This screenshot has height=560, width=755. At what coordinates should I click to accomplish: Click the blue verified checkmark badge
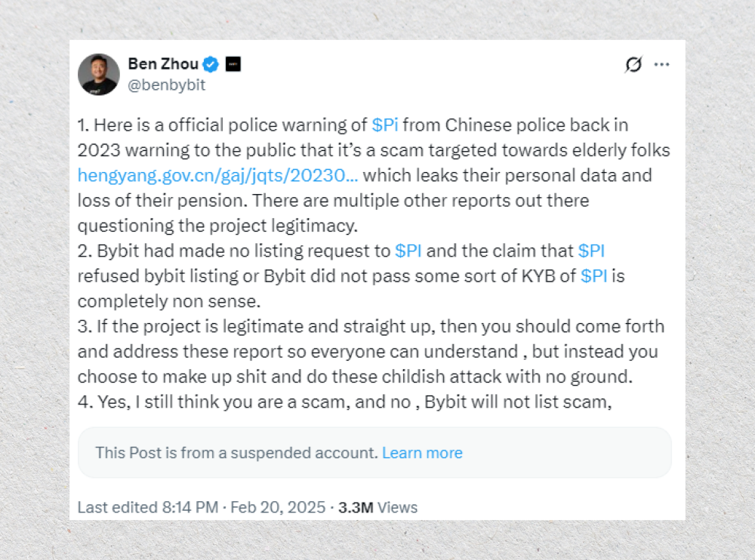pyautogui.click(x=213, y=64)
